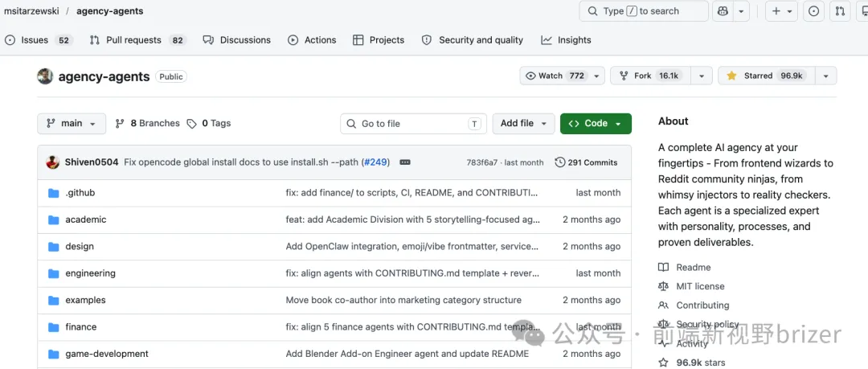The image size is (868, 369).
Task: Click the .github folder icon
Action: 54,193
